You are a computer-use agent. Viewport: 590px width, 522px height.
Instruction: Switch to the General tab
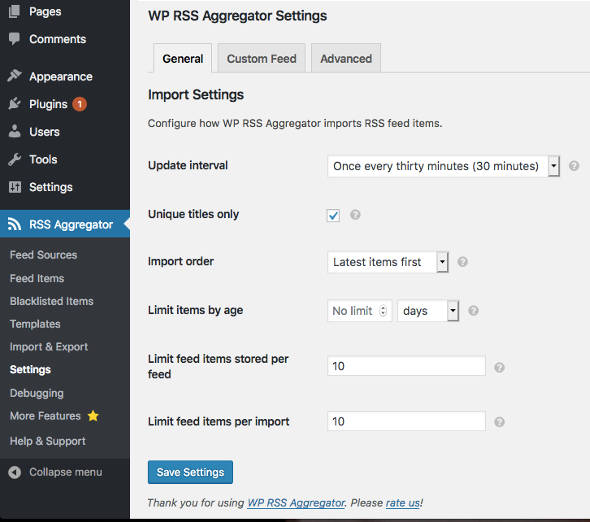tap(182, 58)
